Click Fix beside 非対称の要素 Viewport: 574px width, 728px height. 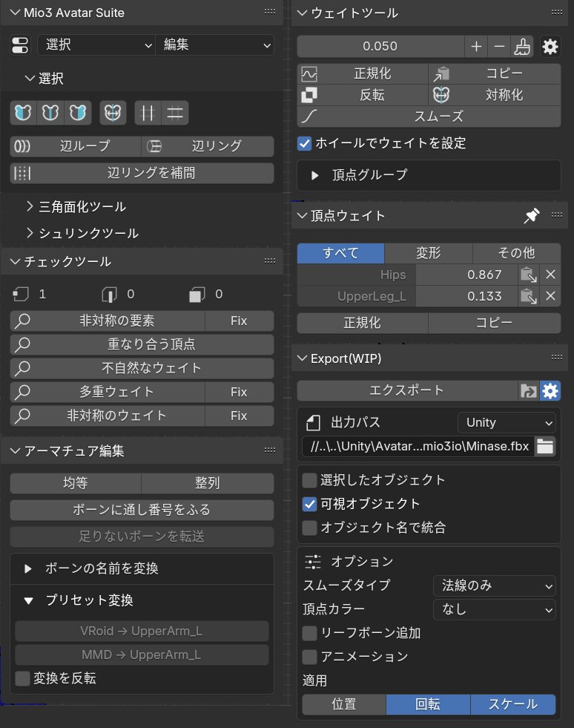pyautogui.click(x=239, y=321)
